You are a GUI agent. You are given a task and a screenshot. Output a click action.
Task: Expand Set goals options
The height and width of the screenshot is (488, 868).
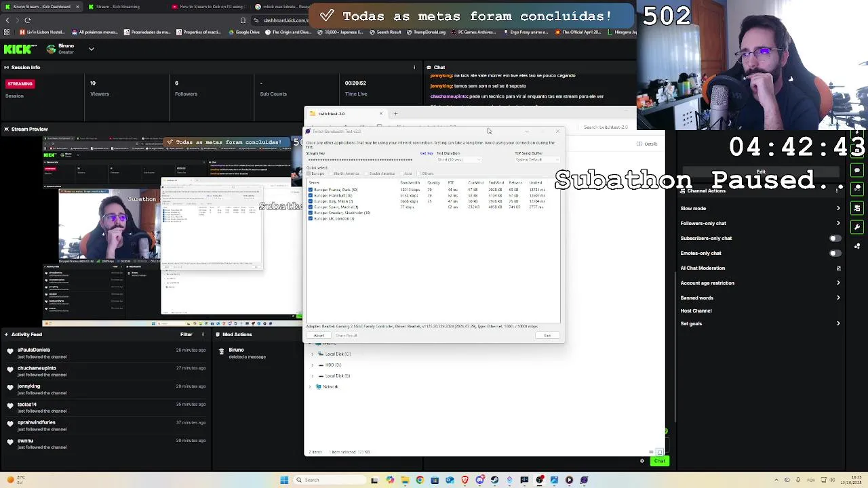click(x=838, y=323)
